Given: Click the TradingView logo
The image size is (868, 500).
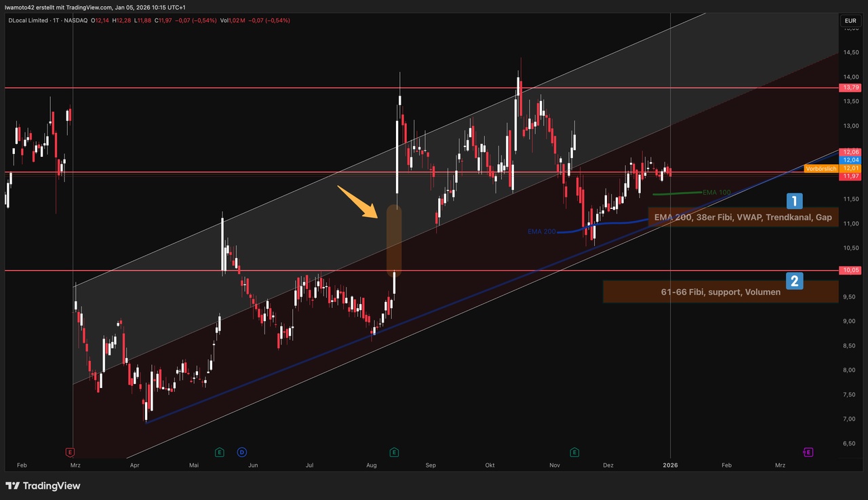Looking at the screenshot, I should click(43, 486).
